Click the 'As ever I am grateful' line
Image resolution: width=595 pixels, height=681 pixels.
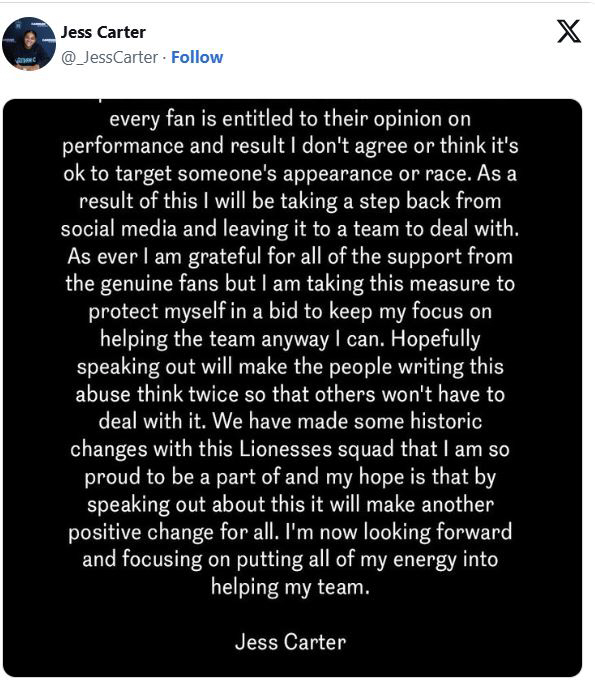coord(290,256)
